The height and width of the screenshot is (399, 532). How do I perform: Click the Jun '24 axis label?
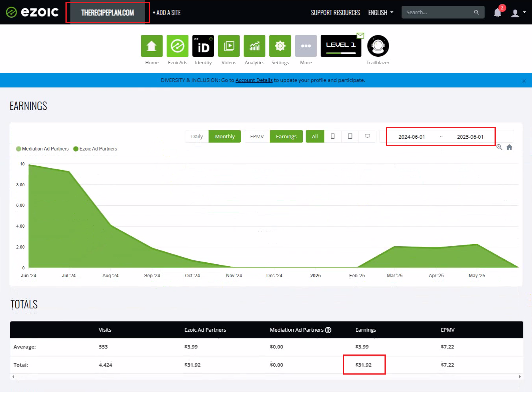28,276
